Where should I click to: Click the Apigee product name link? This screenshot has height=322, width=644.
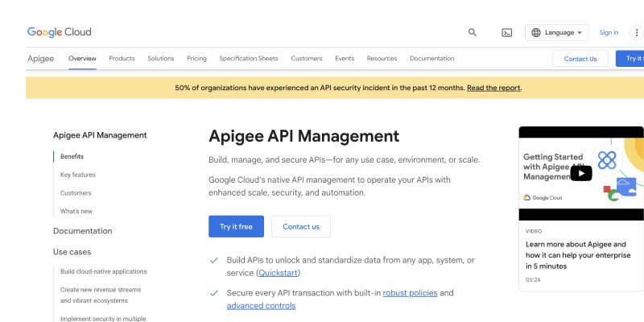coord(41,58)
